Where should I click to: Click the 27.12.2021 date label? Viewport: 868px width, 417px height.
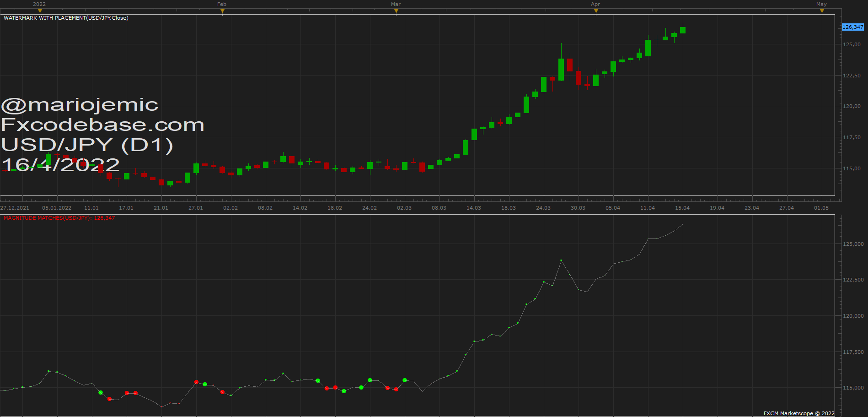point(15,208)
